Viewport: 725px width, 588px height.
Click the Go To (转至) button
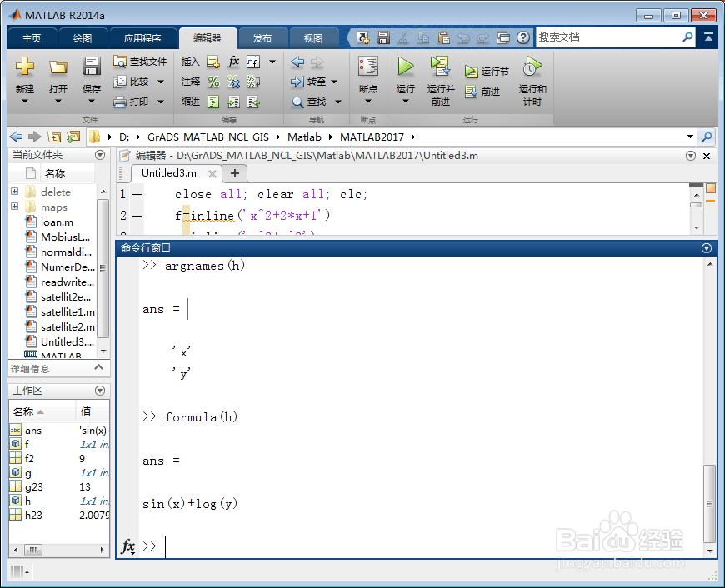[308, 82]
